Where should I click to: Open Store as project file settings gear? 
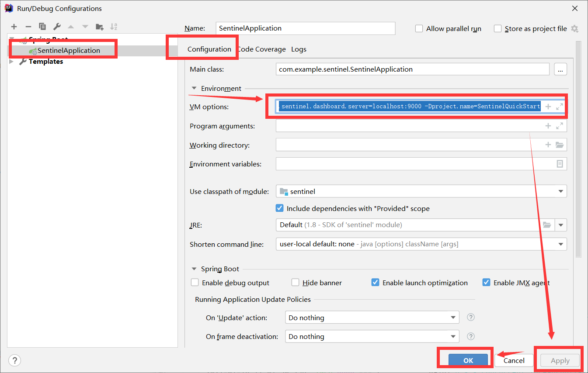pyautogui.click(x=574, y=28)
